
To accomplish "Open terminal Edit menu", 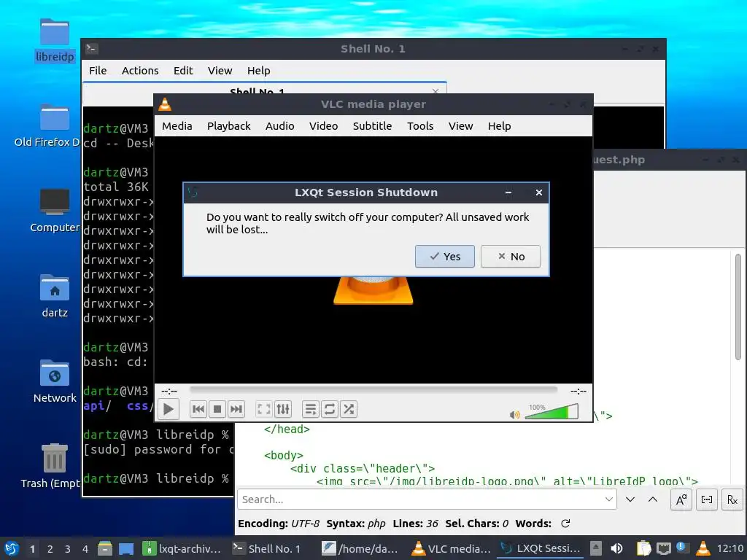I will [183, 71].
